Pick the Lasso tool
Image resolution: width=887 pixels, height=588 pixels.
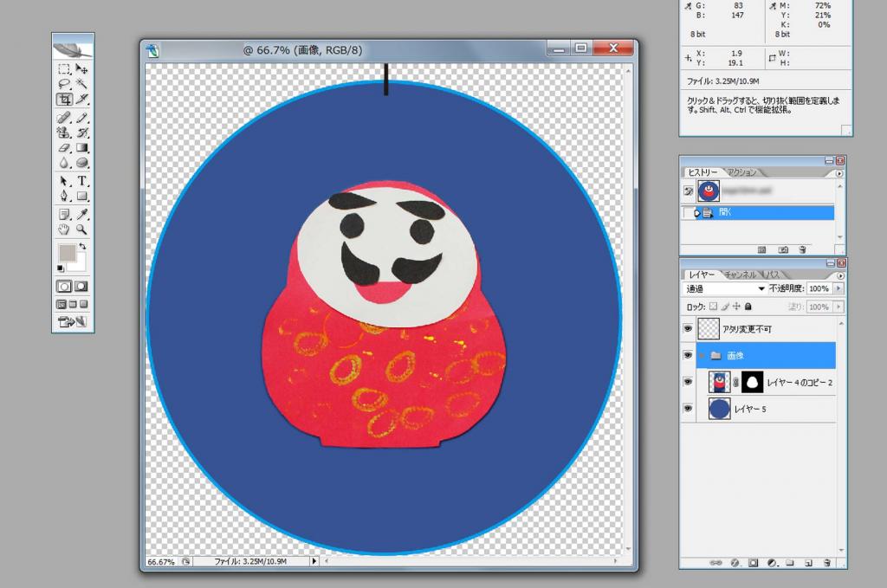[64, 84]
